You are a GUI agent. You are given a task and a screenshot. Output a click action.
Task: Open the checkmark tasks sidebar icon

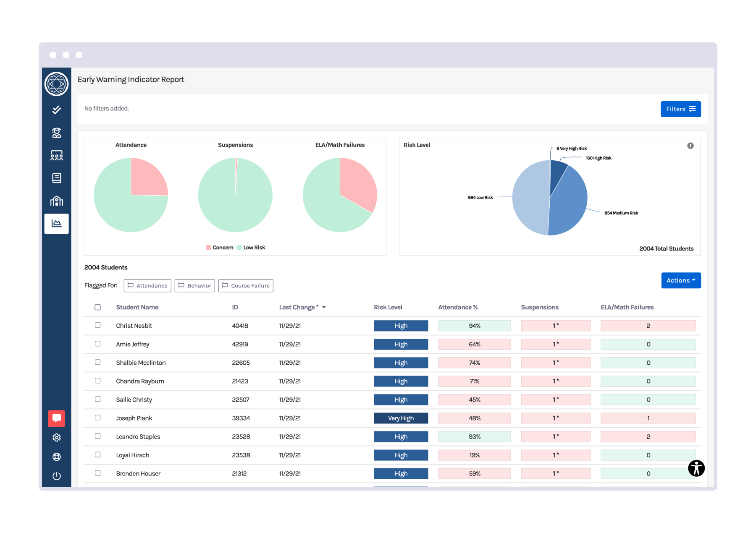[x=56, y=110]
